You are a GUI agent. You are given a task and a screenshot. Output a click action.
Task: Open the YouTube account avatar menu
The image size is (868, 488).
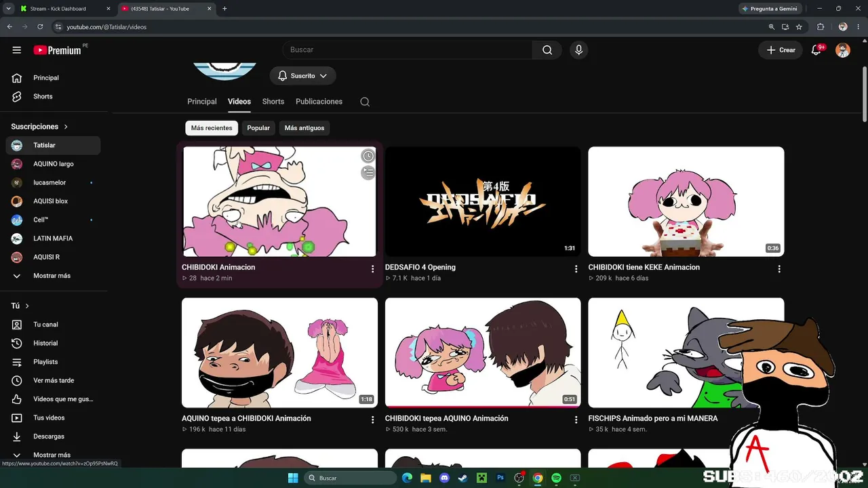point(843,50)
